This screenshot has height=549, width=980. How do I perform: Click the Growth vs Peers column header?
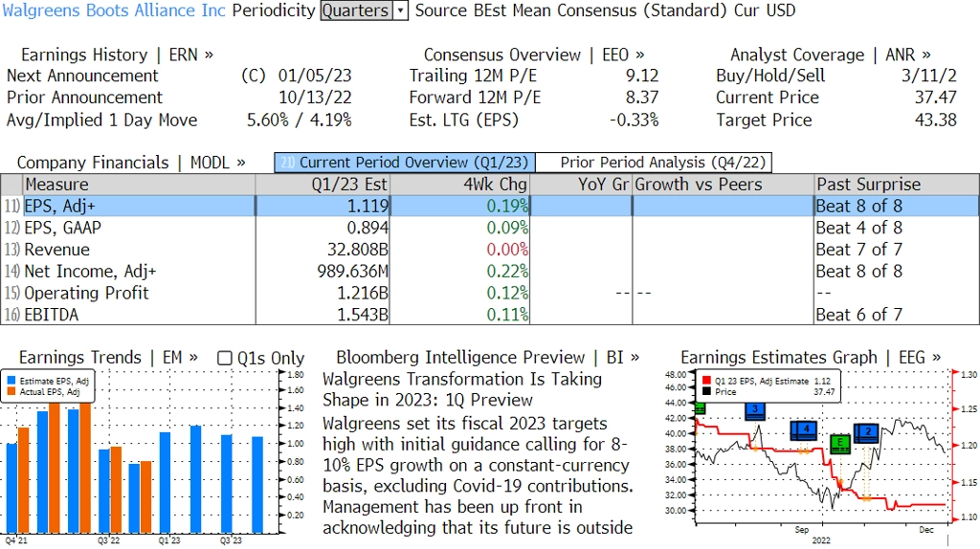click(x=724, y=185)
